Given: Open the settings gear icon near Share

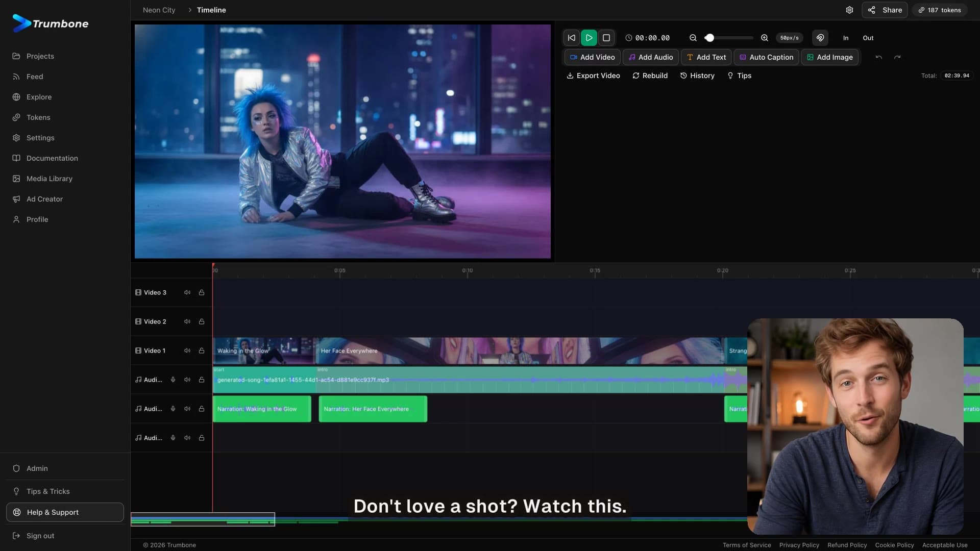Looking at the screenshot, I should point(849,10).
